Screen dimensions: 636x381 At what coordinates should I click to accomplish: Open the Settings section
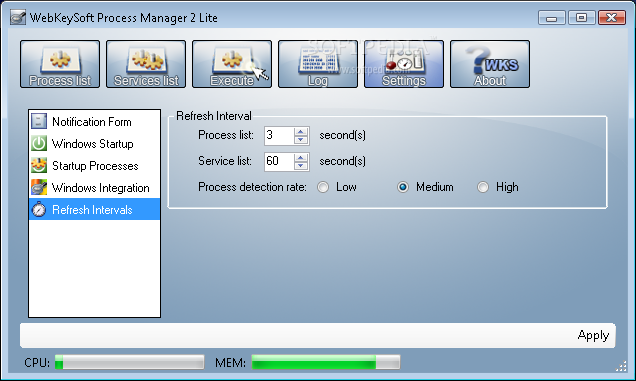pyautogui.click(x=404, y=64)
